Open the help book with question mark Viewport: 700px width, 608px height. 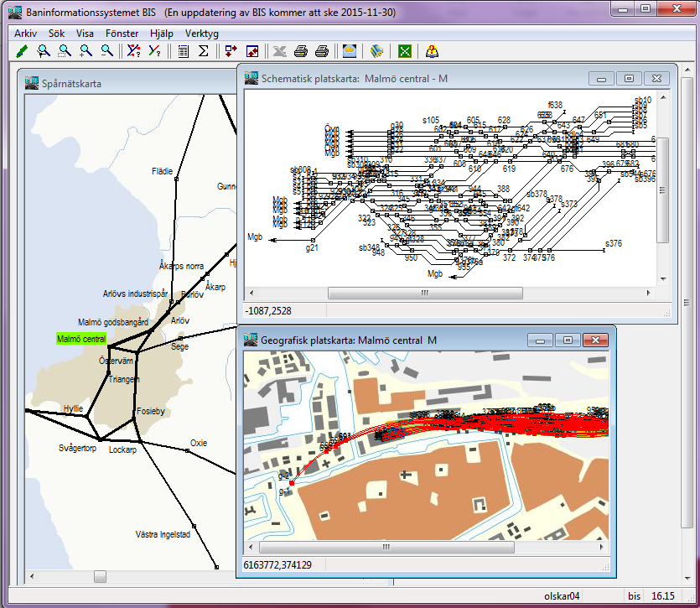tap(432, 51)
